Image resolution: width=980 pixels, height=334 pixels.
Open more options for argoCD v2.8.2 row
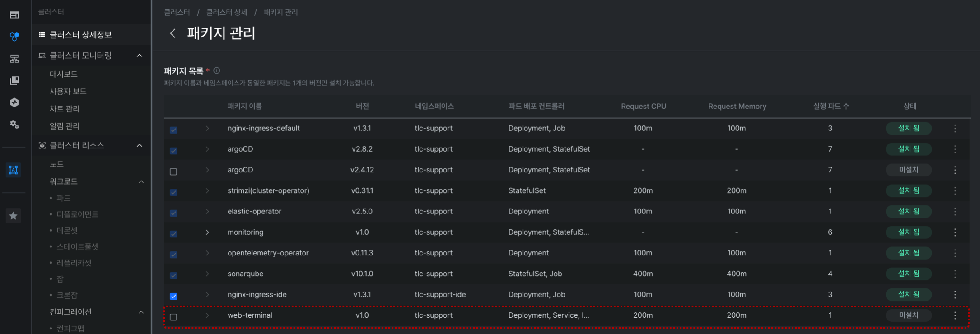[x=955, y=149]
